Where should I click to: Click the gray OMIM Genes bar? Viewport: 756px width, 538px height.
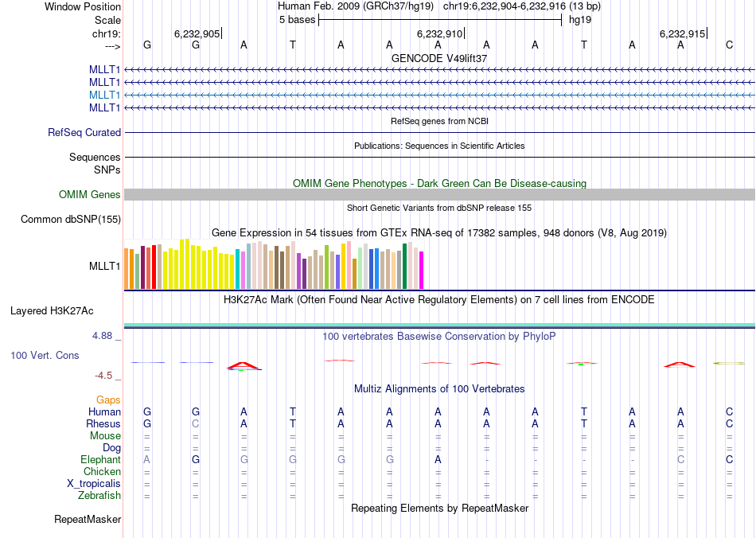click(x=439, y=194)
